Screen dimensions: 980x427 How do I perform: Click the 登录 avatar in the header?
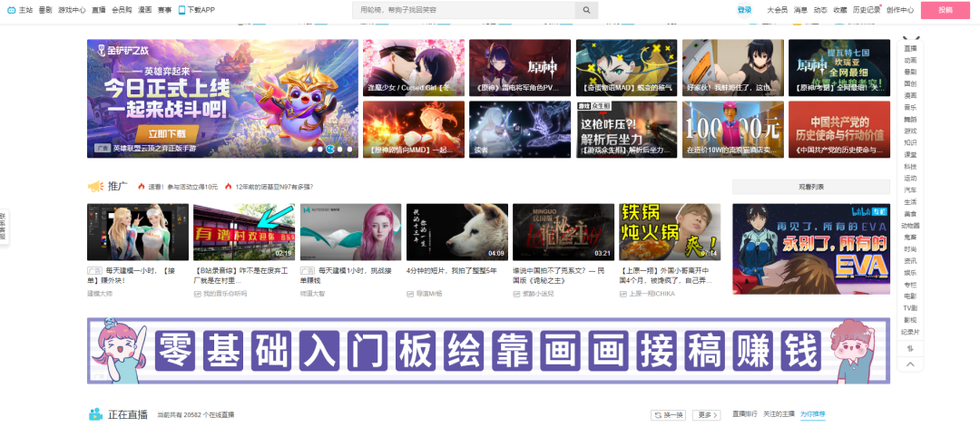pyautogui.click(x=744, y=10)
